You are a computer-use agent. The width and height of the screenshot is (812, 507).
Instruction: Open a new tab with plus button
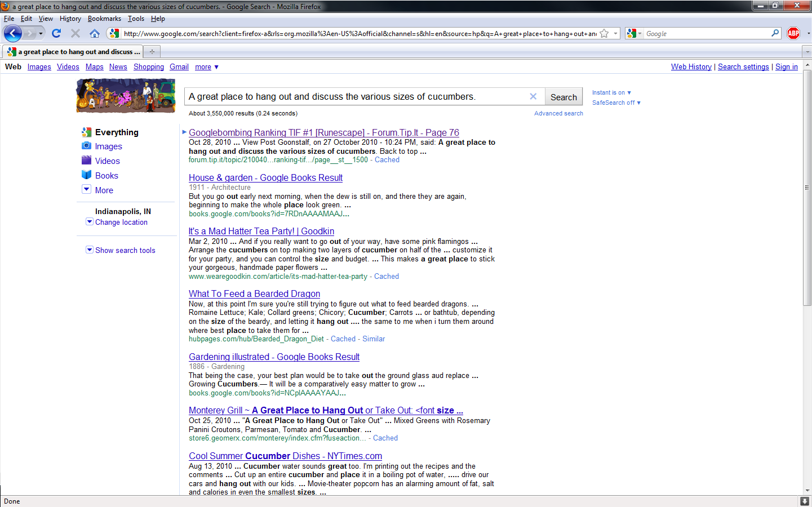coord(152,51)
